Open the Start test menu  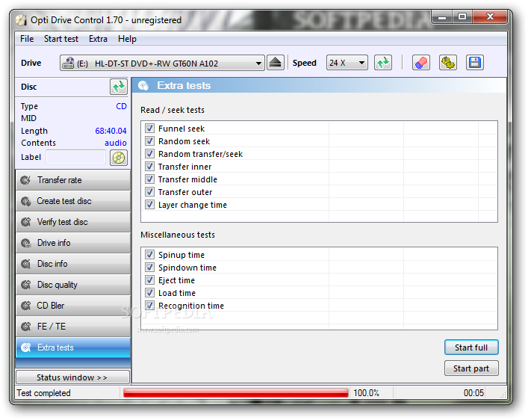[61, 39]
